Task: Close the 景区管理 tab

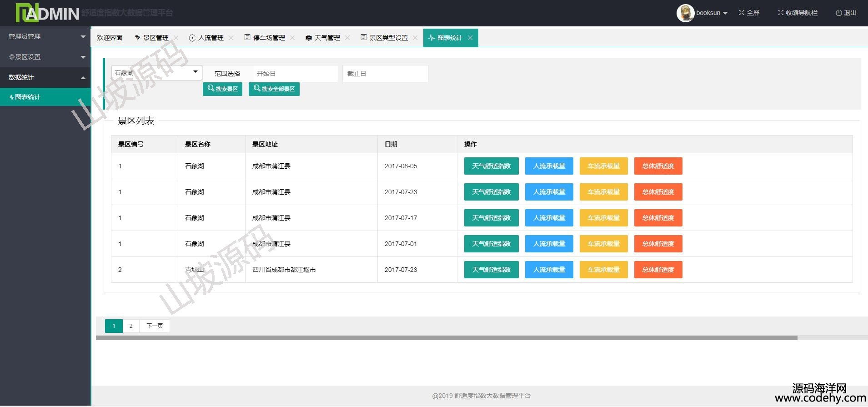Action: pyautogui.click(x=176, y=38)
